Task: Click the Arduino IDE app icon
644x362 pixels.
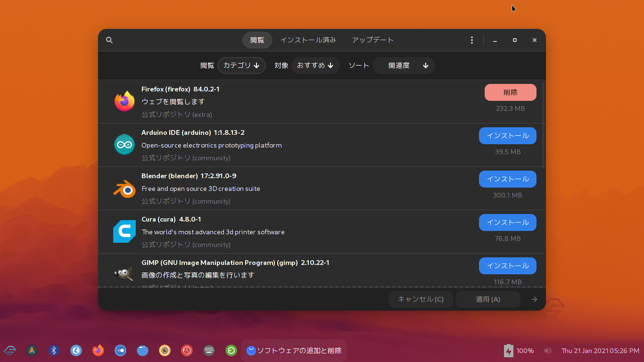Action: [x=124, y=144]
